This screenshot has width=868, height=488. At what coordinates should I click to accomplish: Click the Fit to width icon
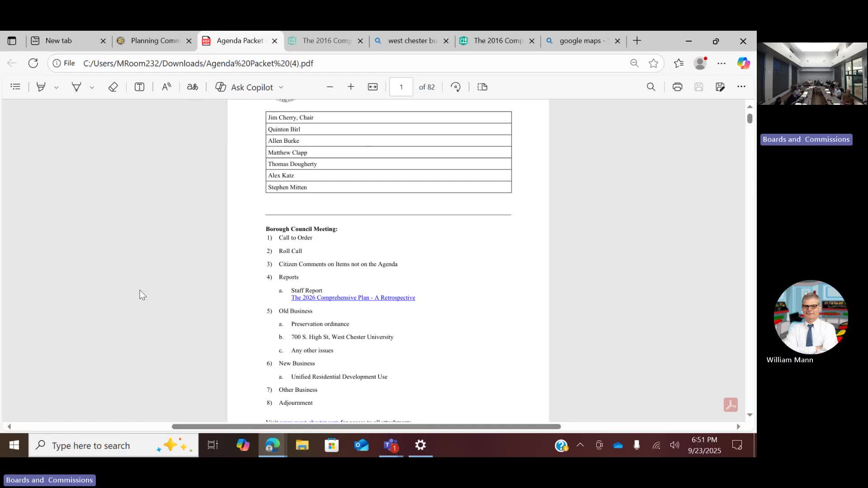[373, 87]
